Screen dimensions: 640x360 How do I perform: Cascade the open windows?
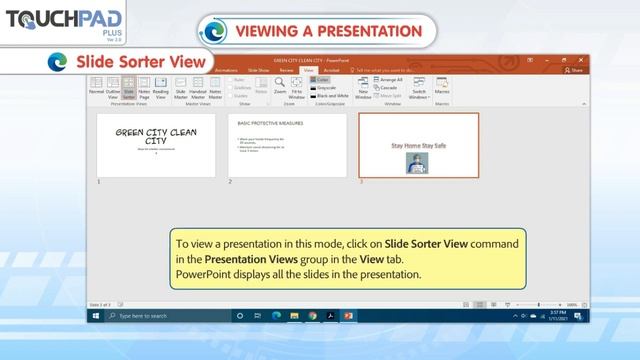point(385,88)
